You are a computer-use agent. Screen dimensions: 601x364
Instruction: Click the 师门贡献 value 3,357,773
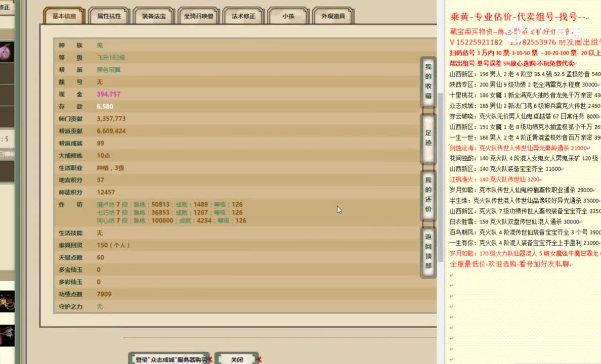pos(111,119)
